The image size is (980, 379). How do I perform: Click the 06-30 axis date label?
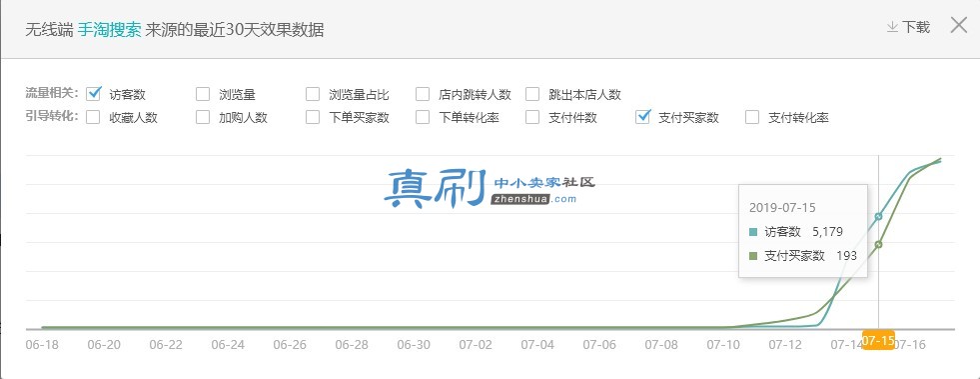414,345
